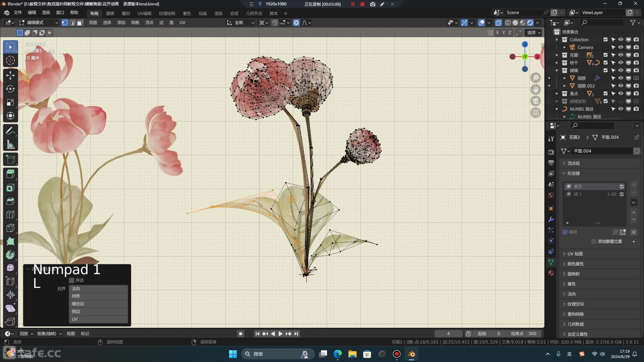Select the Bevel tool
This screenshot has width=644, height=362.
[x=10, y=201]
